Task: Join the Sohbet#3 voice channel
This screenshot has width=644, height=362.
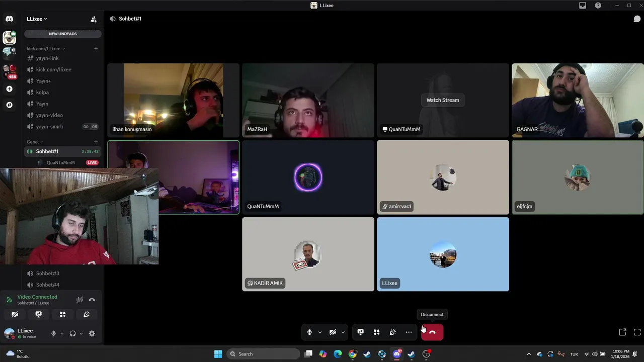Action: pos(63,274)
